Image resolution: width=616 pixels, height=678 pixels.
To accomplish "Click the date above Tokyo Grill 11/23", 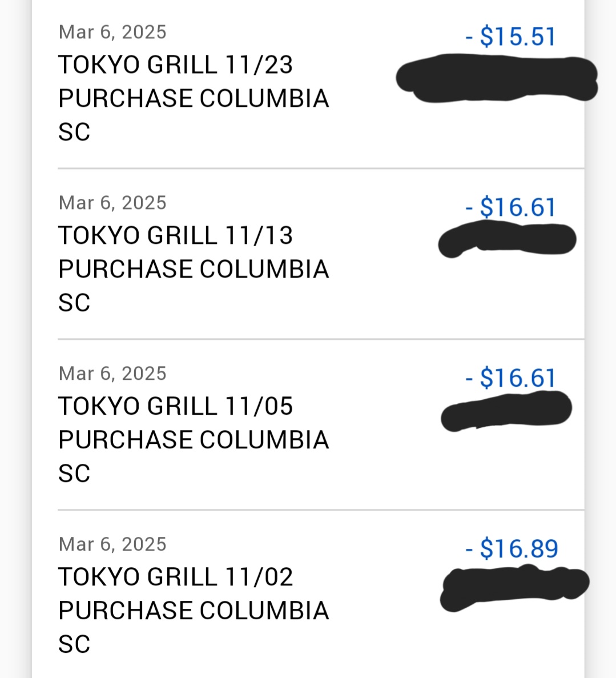I will [x=112, y=32].
